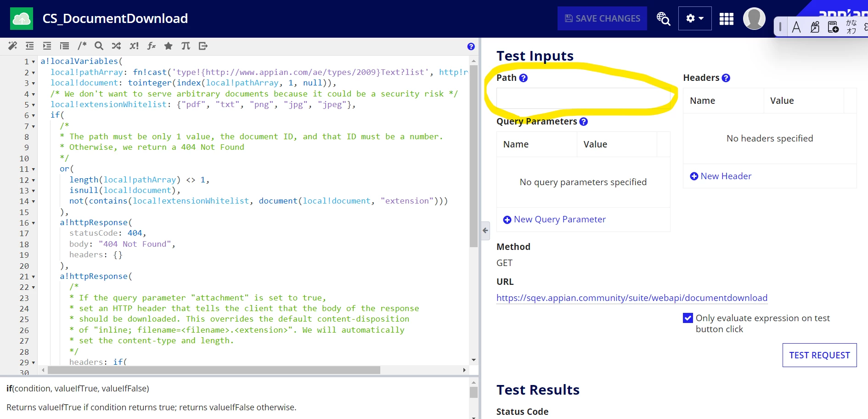The height and width of the screenshot is (419, 868).
Task: Open the gear settings dropdown
Action: (x=695, y=18)
